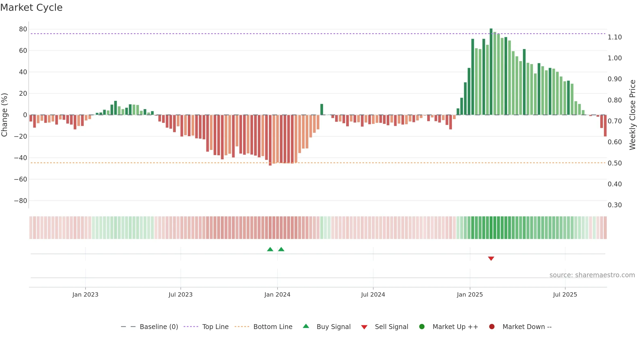Click the darkest red heat strip segment near Jan 2024
The image size is (644, 362).
pos(270,228)
